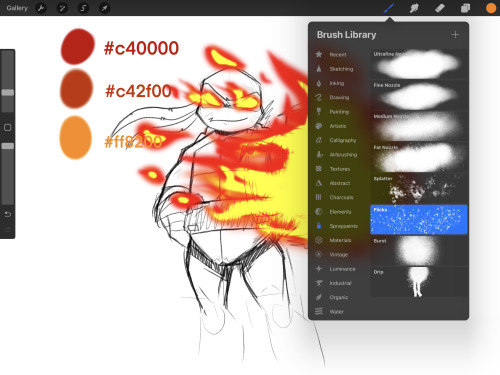Tap the sidebar Modify square button
The width and height of the screenshot is (500, 375).
tap(8, 127)
